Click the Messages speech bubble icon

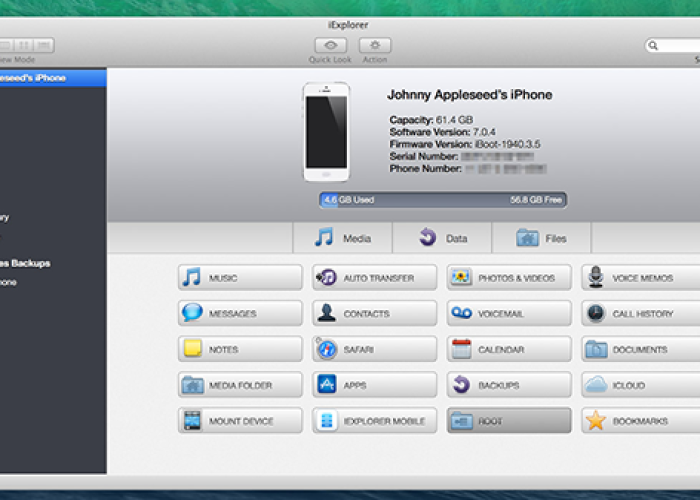click(x=192, y=312)
